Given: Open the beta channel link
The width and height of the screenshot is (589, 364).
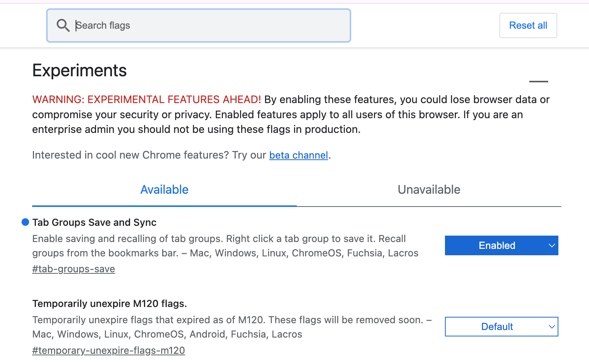Looking at the screenshot, I should 298,155.
